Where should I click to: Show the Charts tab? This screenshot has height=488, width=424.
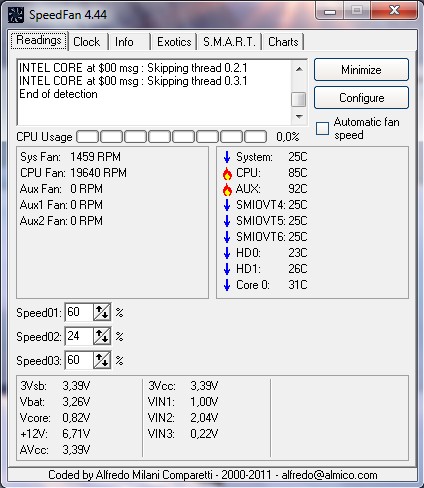pyautogui.click(x=283, y=42)
